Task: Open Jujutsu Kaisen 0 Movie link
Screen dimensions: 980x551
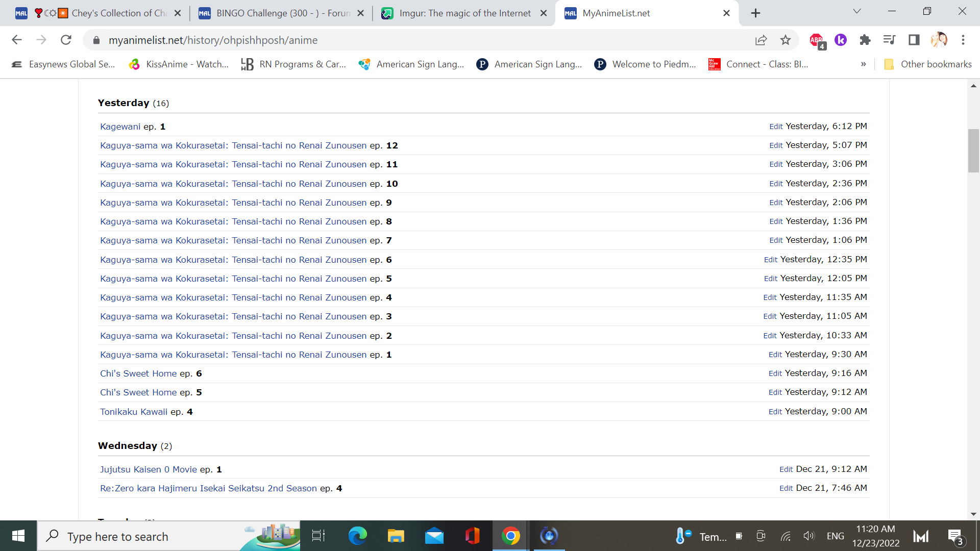Action: pyautogui.click(x=149, y=469)
